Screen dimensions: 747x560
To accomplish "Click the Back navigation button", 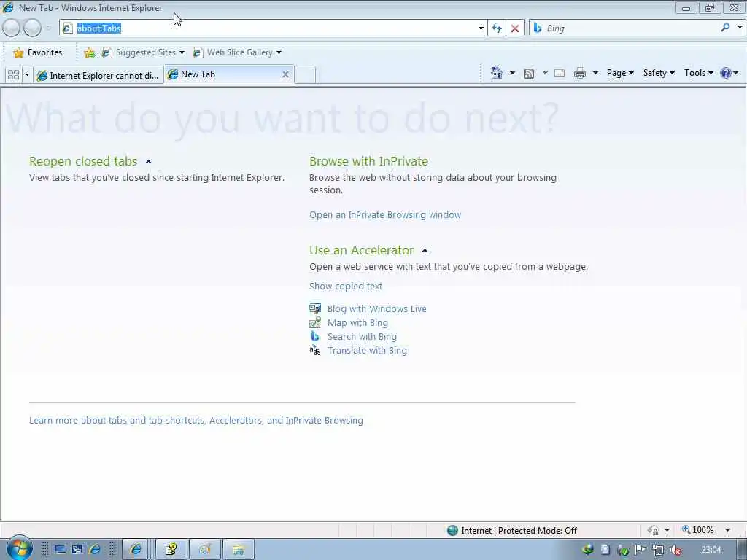I will 11,28.
